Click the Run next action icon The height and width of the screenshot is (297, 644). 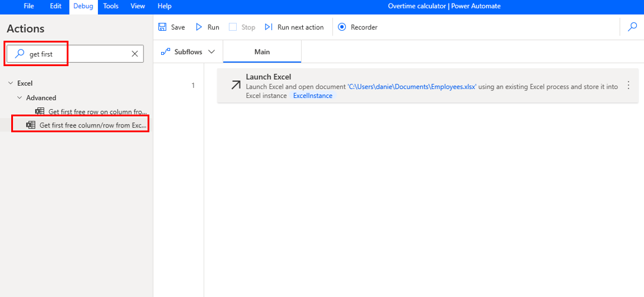click(x=269, y=27)
